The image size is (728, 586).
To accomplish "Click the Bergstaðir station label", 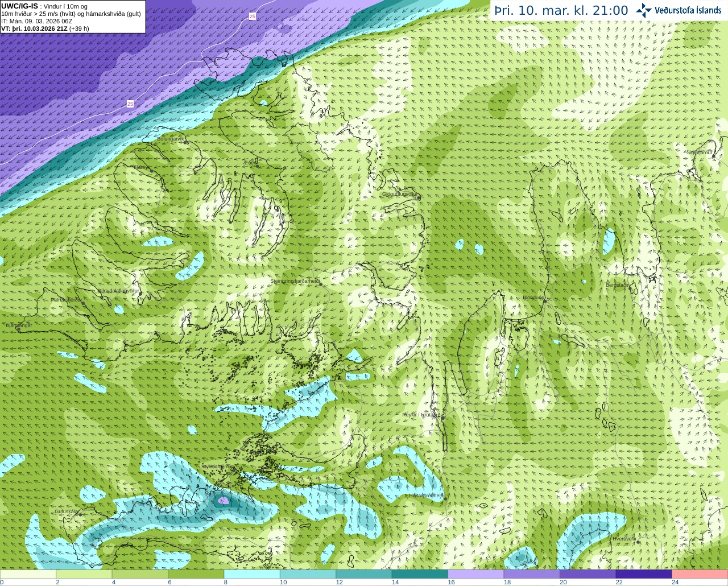I will [617, 285].
